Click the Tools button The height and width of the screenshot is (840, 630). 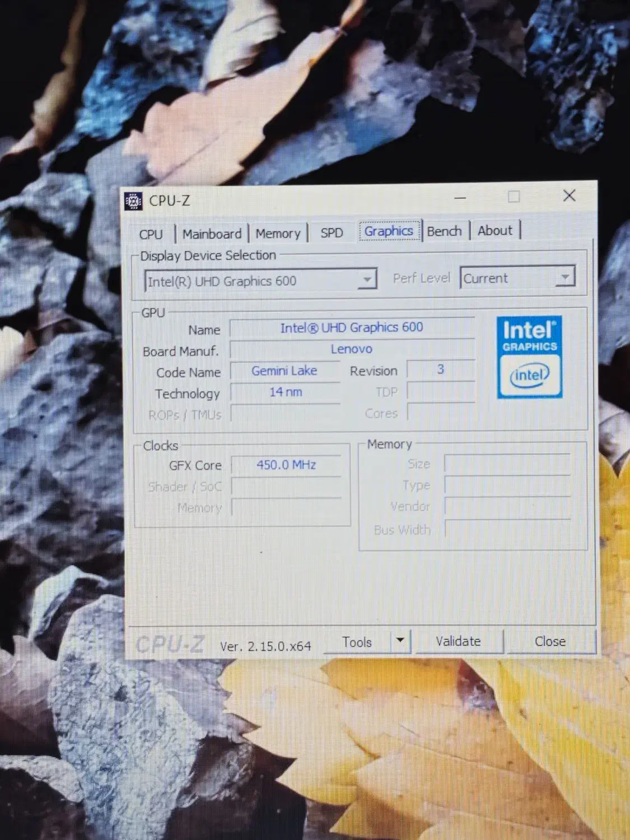point(357,642)
